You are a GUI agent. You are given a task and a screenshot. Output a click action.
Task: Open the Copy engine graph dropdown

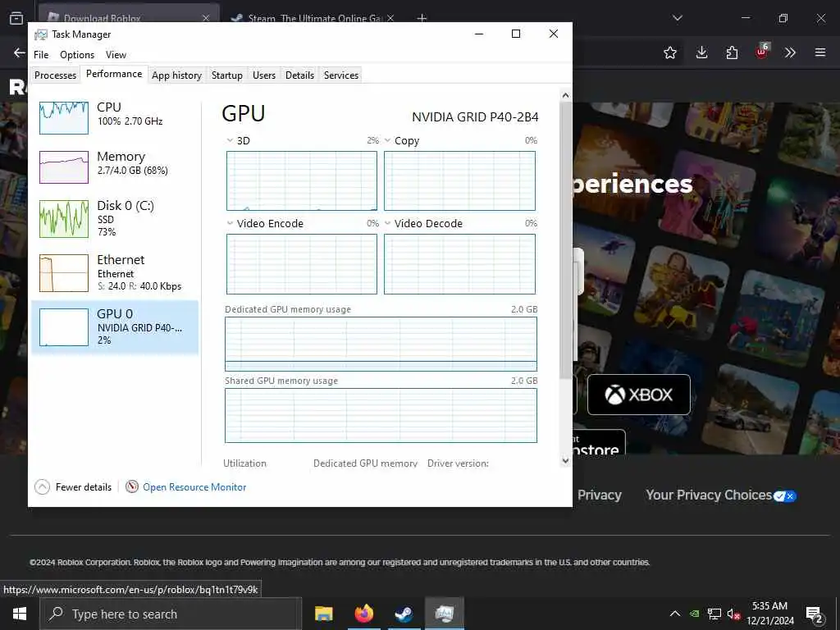[387, 140]
